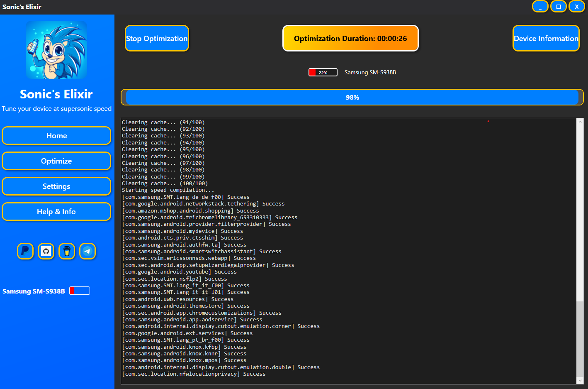Open the GitHub repository icon
The width and height of the screenshot is (588, 389).
point(46,251)
